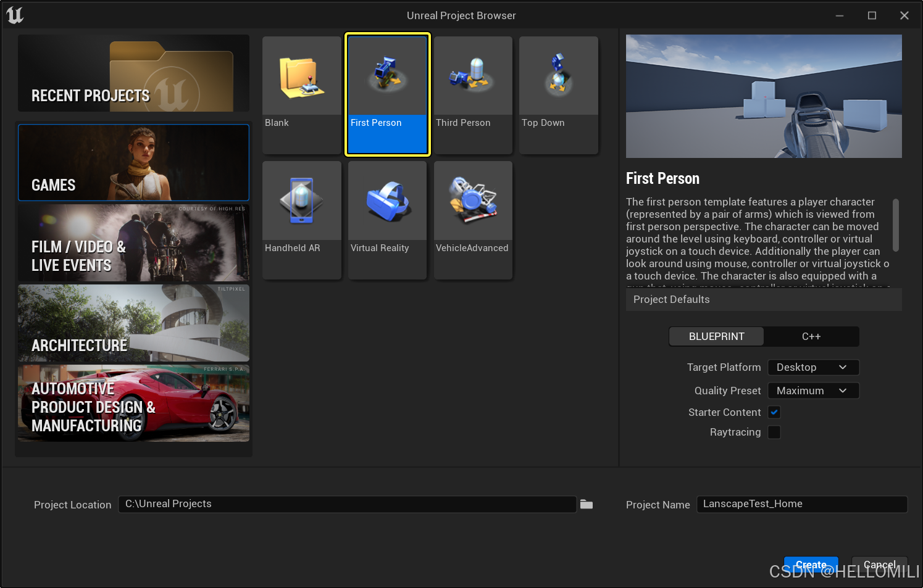
Task: Click the 'Raytracing' label
Action: pyautogui.click(x=735, y=432)
